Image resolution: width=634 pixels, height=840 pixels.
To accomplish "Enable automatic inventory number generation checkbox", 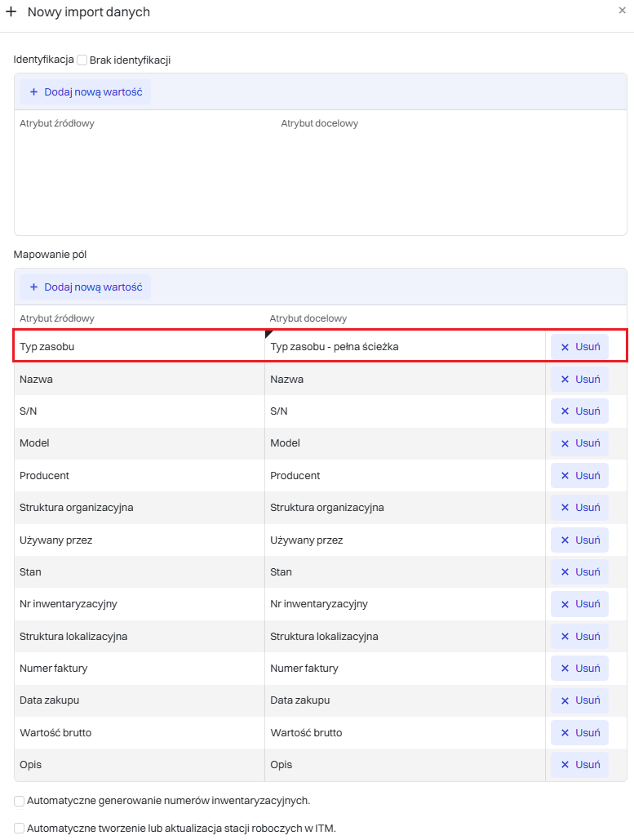I will (20, 801).
